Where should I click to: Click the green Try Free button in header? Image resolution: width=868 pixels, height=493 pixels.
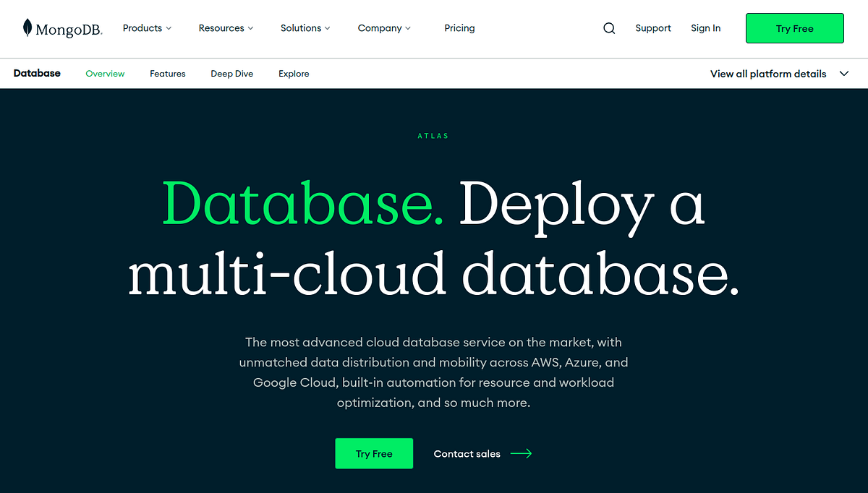tap(794, 27)
